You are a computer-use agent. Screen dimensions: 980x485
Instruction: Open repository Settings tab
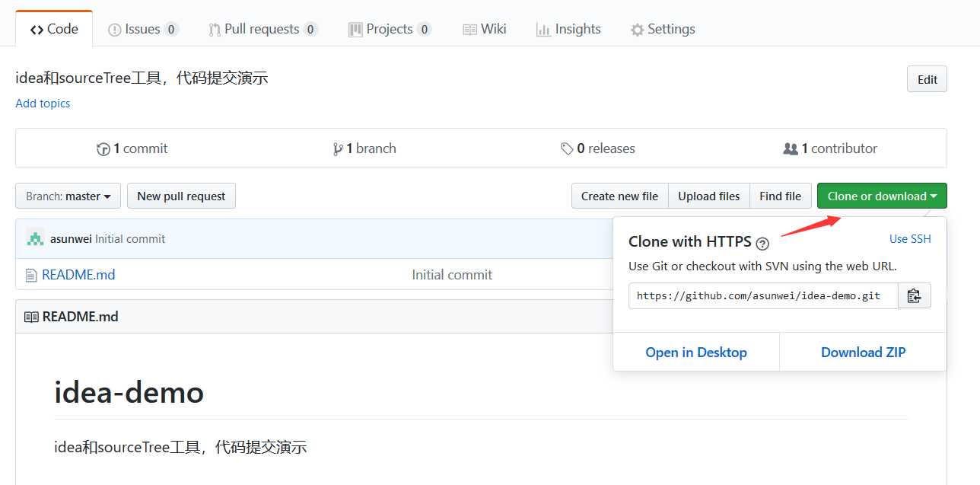click(663, 29)
